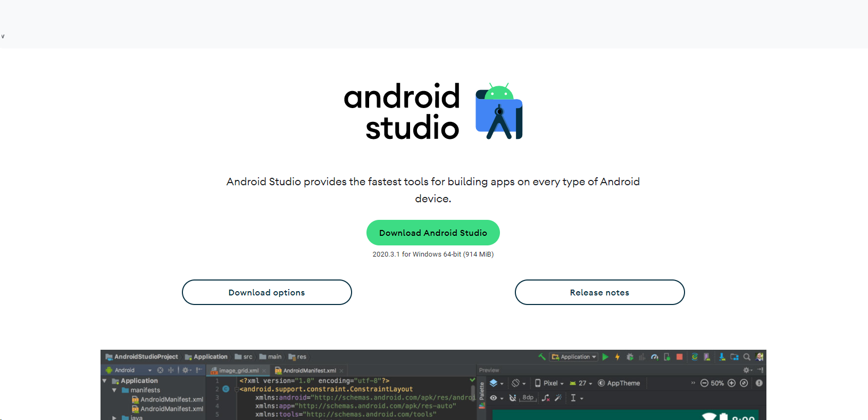This screenshot has width=868, height=420.
Task: Open the orientation rotate dropdown
Action: point(519,383)
